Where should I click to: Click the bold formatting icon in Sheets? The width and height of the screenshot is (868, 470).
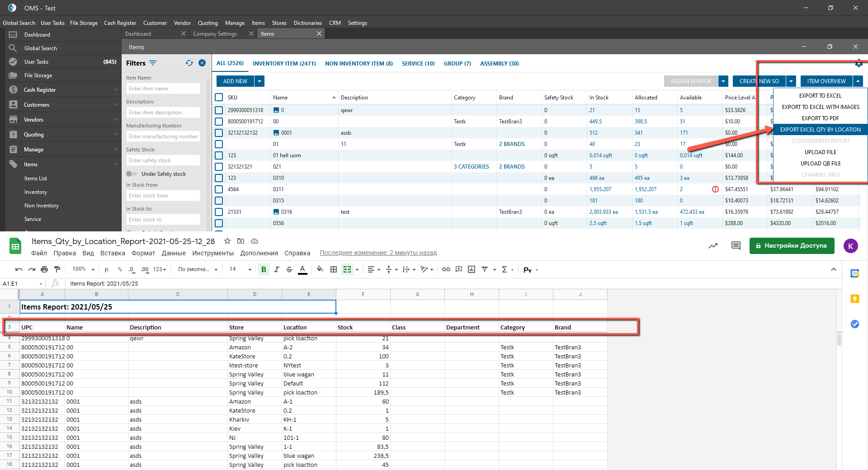264,270
